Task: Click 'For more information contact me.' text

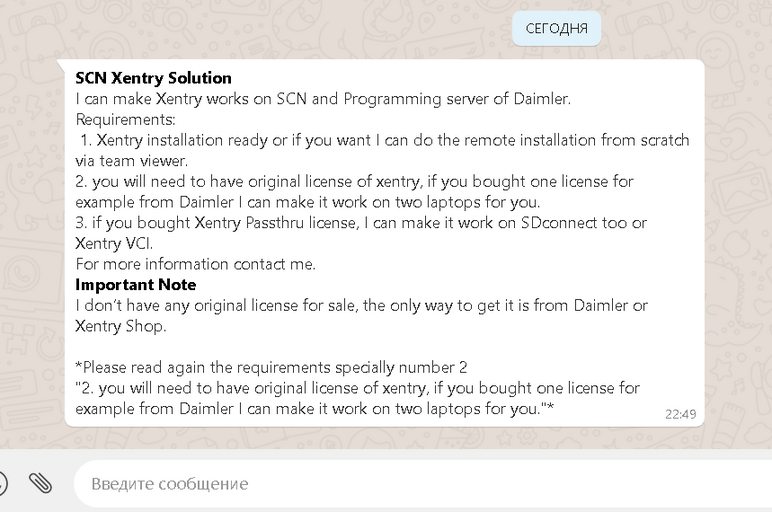Action: (x=195, y=264)
